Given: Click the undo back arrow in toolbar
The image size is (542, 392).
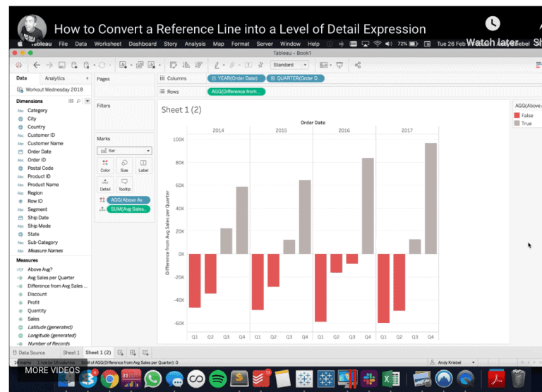Looking at the screenshot, I should pos(37,65).
